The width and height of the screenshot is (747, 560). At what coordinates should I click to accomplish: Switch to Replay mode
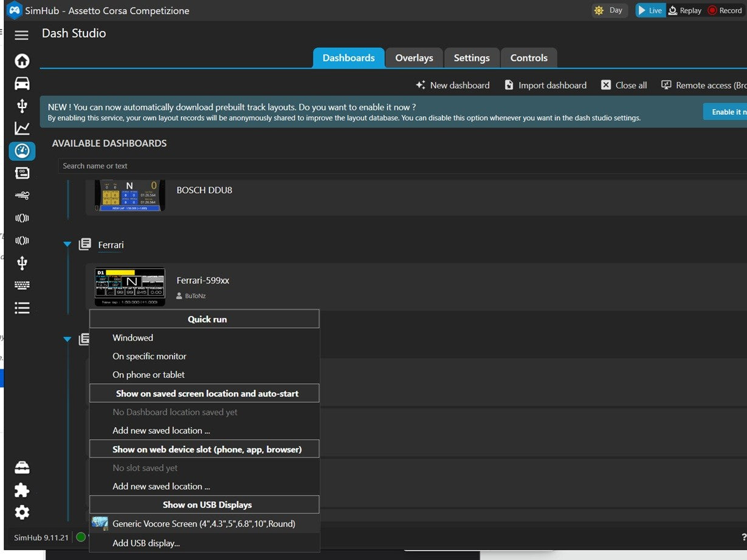[x=685, y=10]
